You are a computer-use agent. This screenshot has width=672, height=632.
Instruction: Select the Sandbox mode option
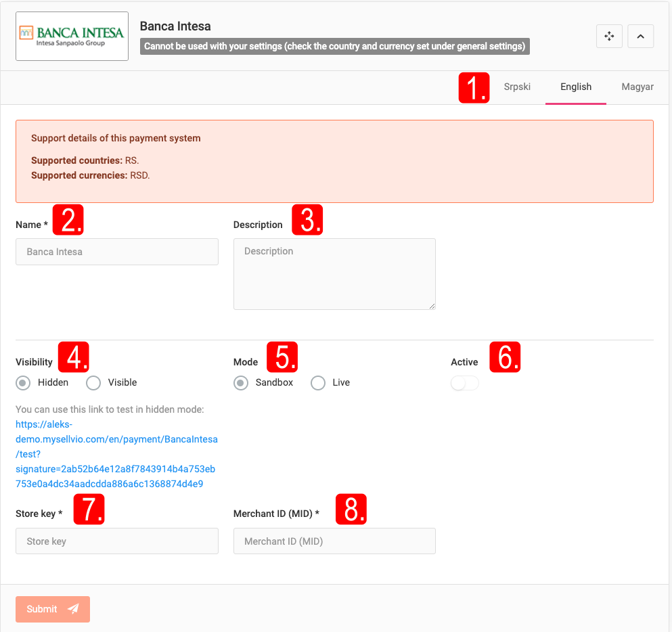(x=240, y=382)
